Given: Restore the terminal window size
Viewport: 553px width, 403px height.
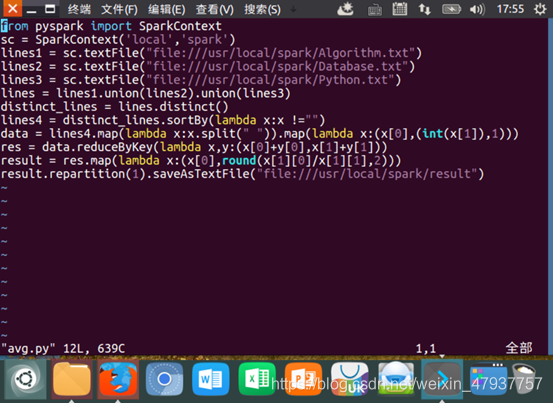Looking at the screenshot, I should point(50,9).
